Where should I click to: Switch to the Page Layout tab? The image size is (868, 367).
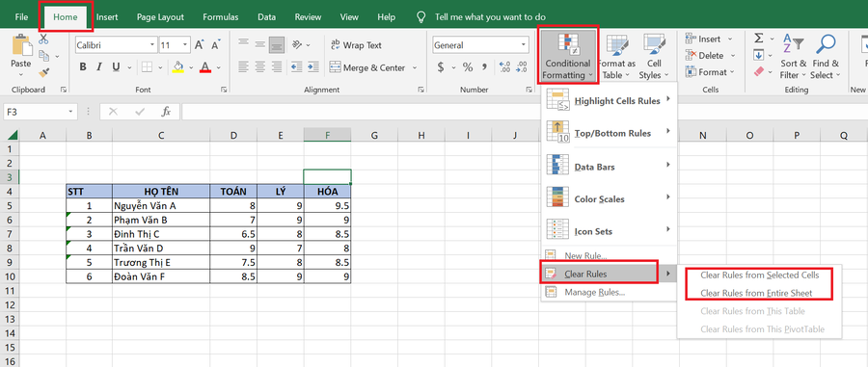(160, 17)
